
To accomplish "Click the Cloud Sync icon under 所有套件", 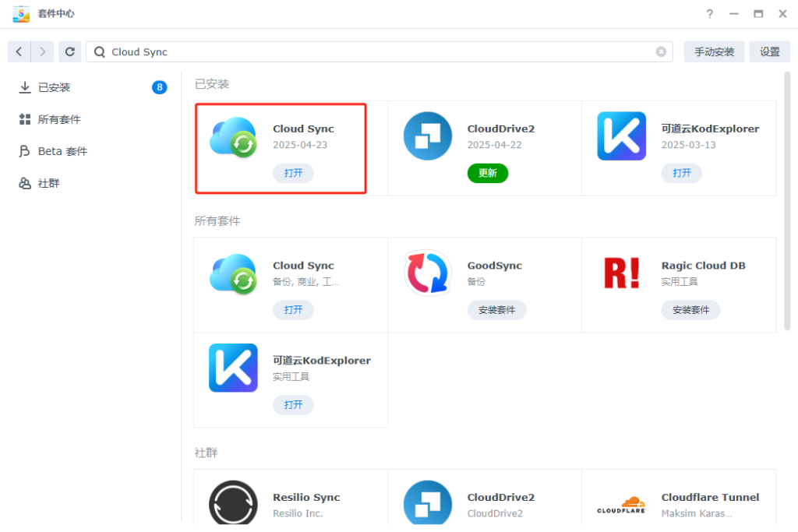I will point(233,273).
